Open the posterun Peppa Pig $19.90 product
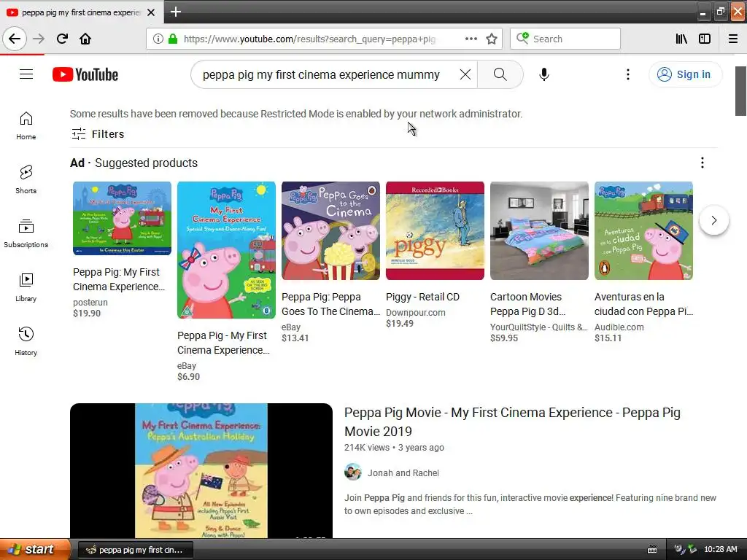747x560 pixels. click(x=119, y=279)
